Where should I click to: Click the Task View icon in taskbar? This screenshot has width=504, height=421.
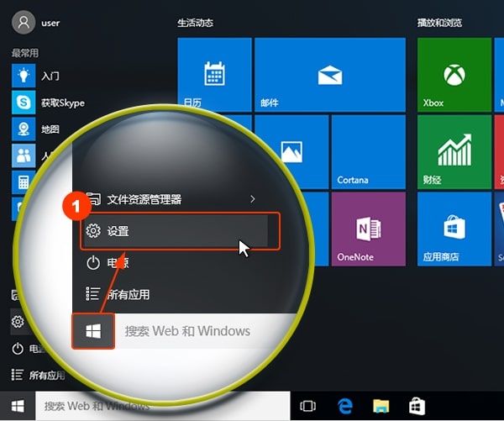307,406
